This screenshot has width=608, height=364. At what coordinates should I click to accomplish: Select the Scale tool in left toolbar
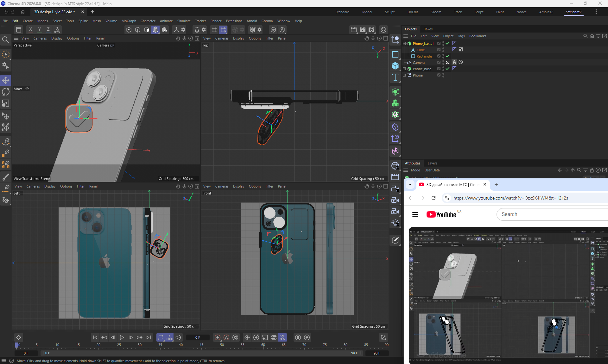6,103
